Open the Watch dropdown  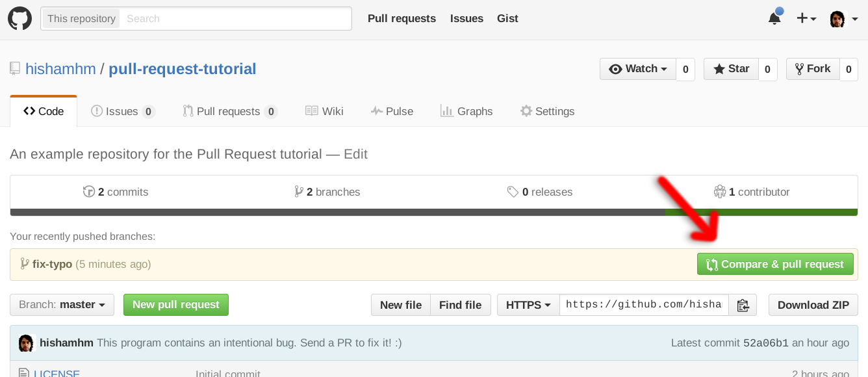(638, 69)
